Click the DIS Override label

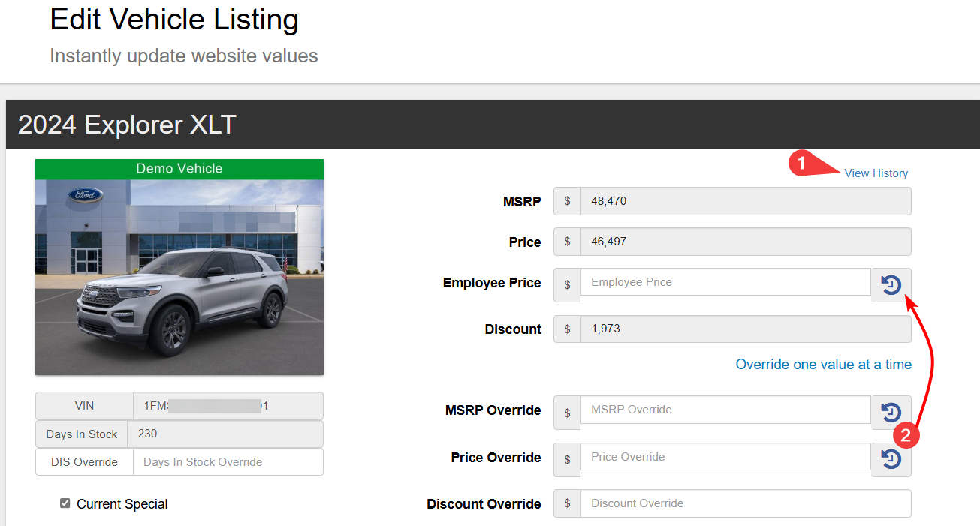point(84,462)
